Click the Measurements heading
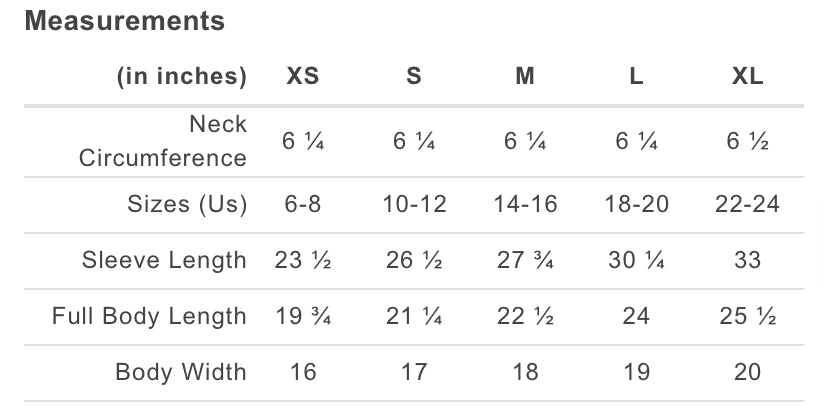This screenshot has height=420, width=828. pos(124,21)
